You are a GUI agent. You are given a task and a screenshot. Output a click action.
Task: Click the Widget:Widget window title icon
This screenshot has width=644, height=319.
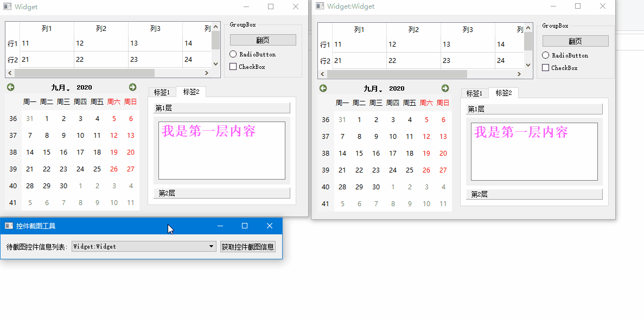tap(320, 6)
